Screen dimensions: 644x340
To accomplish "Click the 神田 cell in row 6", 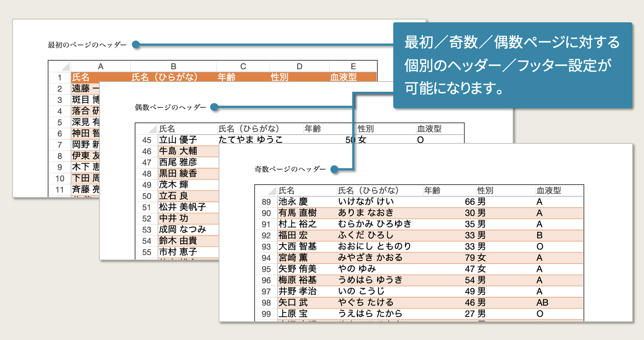I will (x=86, y=133).
